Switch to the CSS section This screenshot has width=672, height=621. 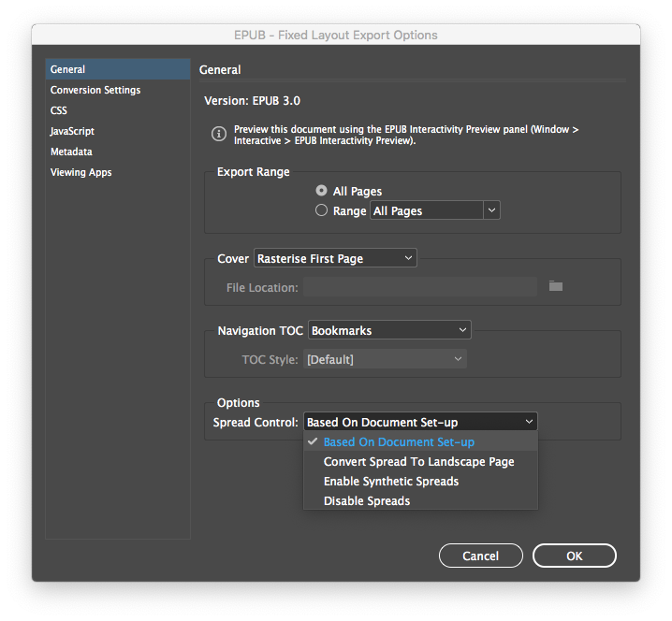59,110
